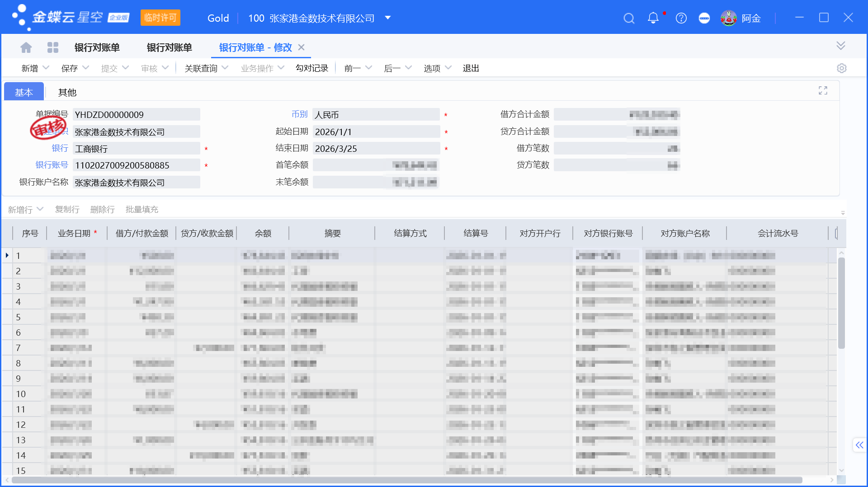Click the scroll down arrow of grid

tap(841, 470)
